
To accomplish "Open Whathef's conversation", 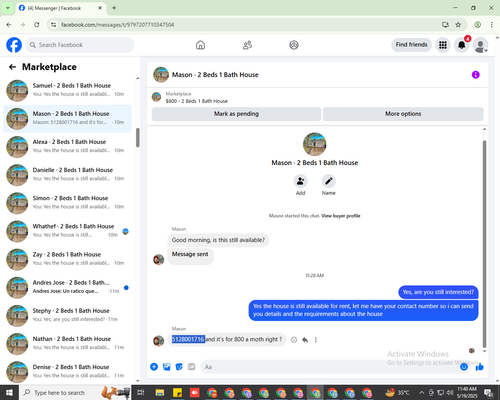I will coord(67,231).
